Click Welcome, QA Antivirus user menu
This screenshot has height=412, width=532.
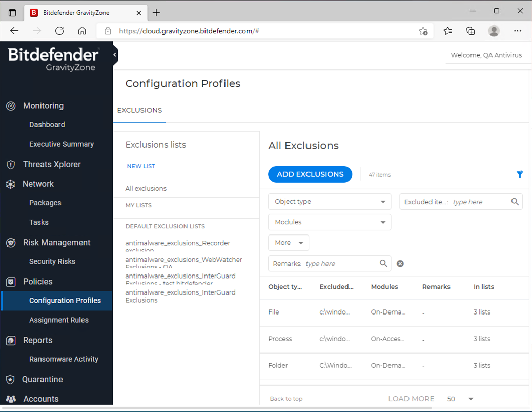(486, 55)
